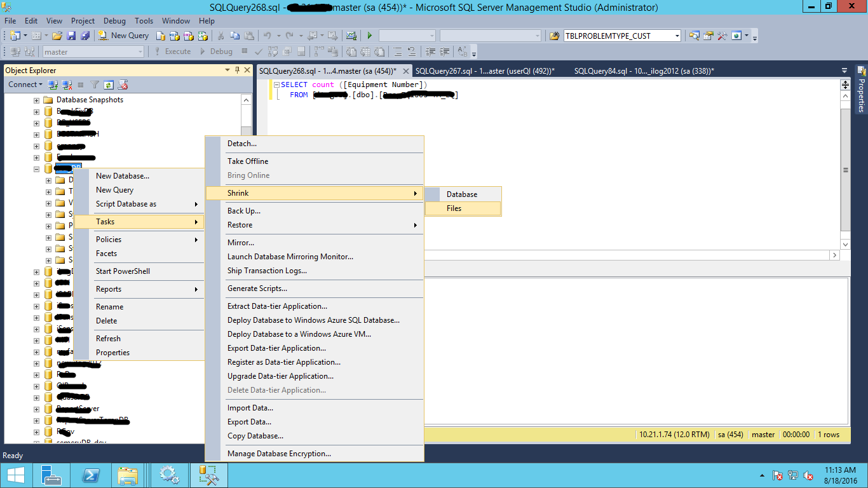868x488 pixels.
Task: Choose Refresh in the database context menu
Action: [139, 339]
